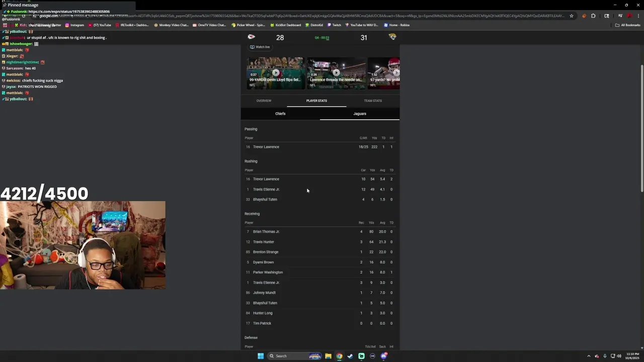The image size is (644, 362).
Task: Open Discord from the taskbar
Action: coord(383,356)
